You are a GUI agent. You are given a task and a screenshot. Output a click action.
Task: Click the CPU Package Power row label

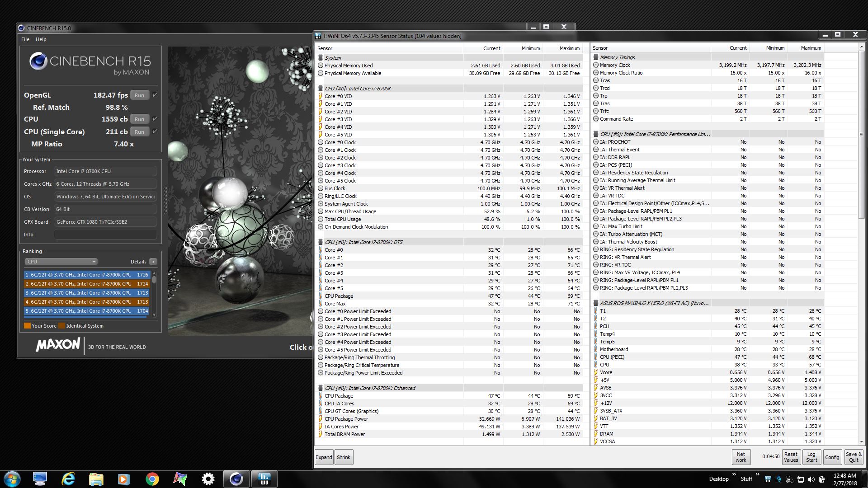tap(346, 419)
